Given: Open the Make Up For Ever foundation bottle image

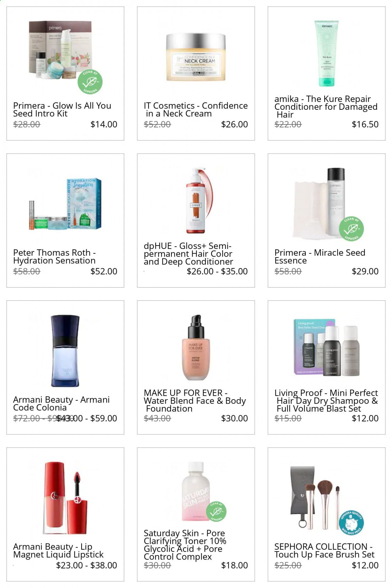Looking at the screenshot, I should (x=196, y=348).
